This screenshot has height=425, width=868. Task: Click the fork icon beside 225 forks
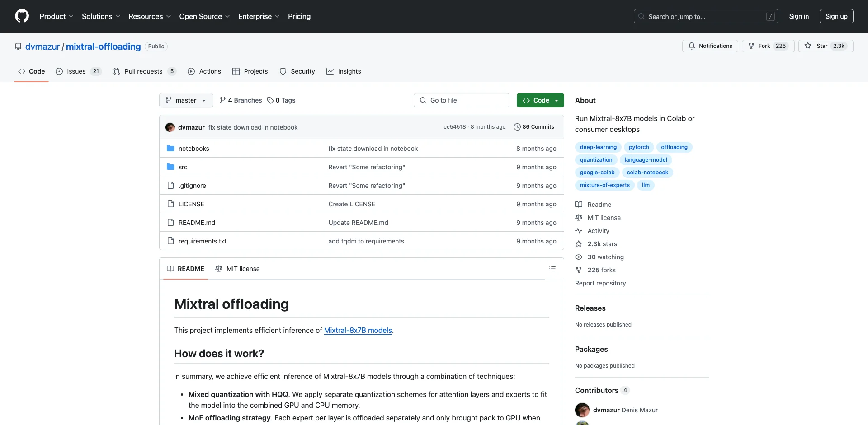(x=579, y=270)
